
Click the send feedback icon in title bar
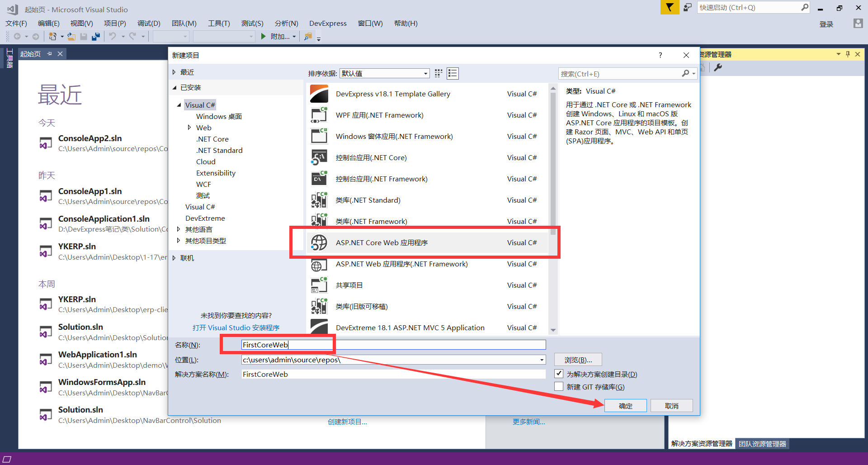coord(688,7)
